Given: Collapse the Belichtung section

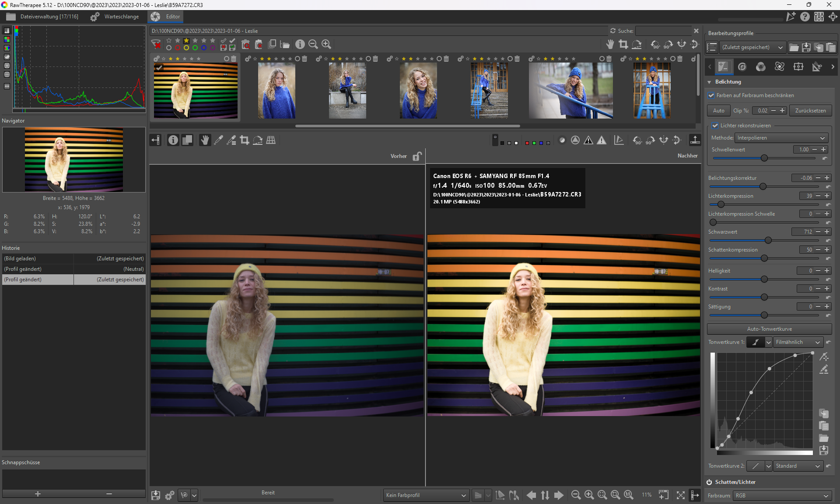Looking at the screenshot, I should point(709,82).
